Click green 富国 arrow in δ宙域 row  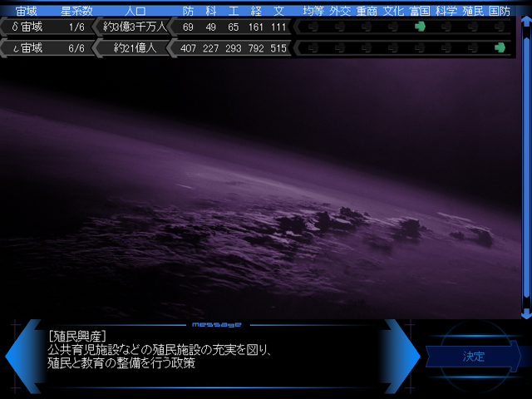(x=420, y=27)
